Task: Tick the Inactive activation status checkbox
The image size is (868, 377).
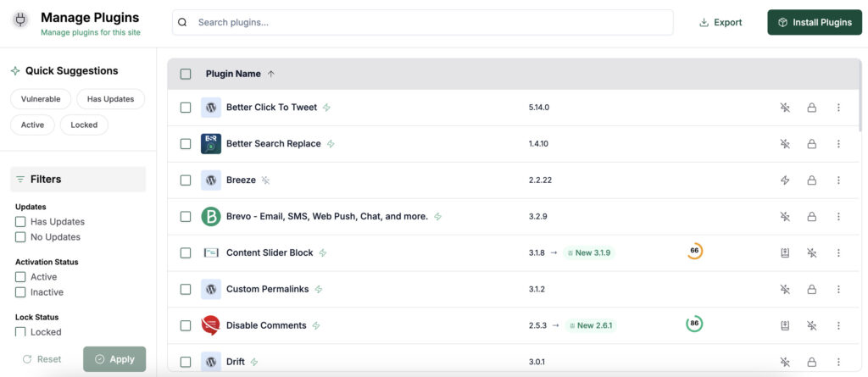Action: point(20,291)
